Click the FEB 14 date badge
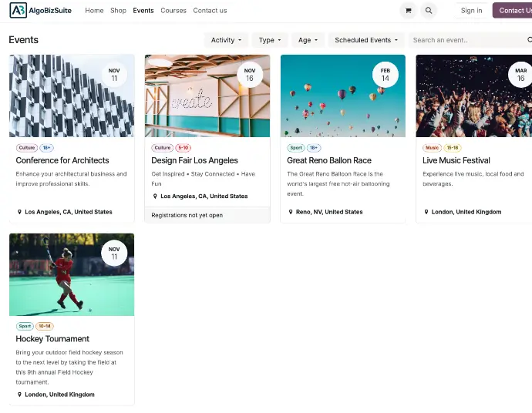Screen dimensions: 532x413 coord(386,75)
